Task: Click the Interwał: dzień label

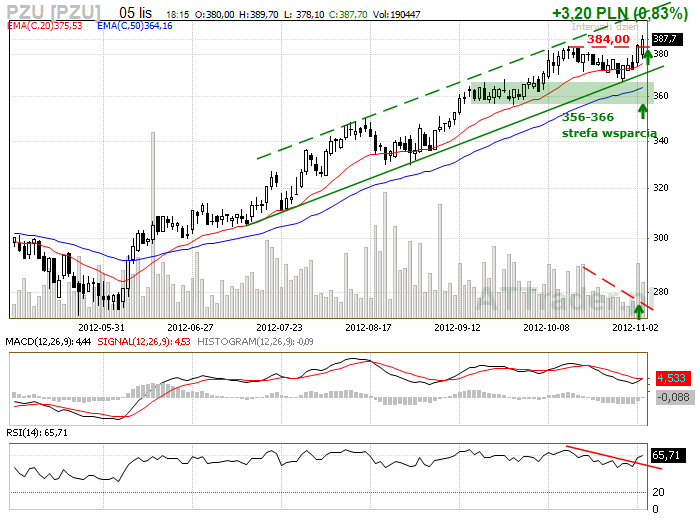Action: point(605,27)
